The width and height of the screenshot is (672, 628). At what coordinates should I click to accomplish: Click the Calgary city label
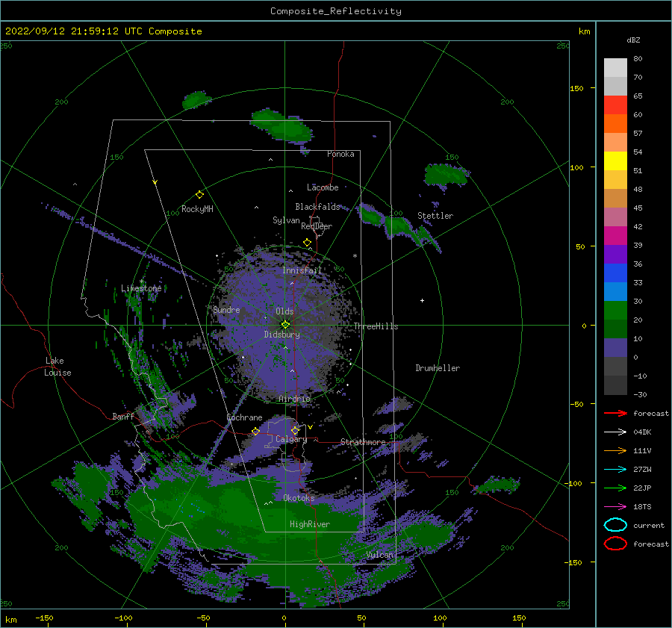tap(291, 439)
